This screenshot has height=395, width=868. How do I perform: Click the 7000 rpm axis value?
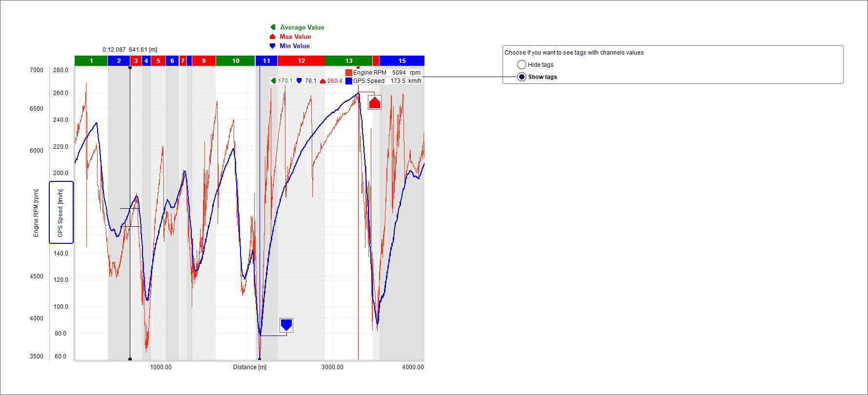click(x=37, y=70)
